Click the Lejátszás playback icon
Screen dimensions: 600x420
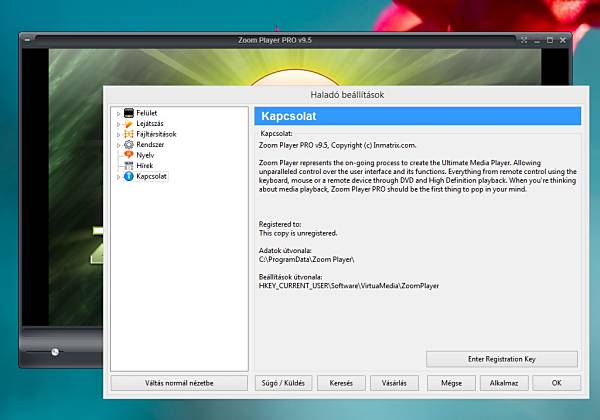[129, 123]
